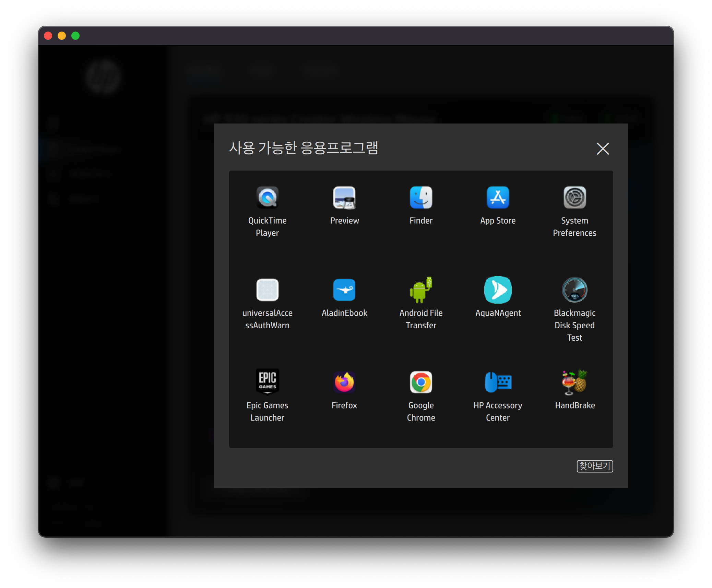This screenshot has height=588, width=712.
Task: Choose the Preview application icon
Action: coord(344,198)
